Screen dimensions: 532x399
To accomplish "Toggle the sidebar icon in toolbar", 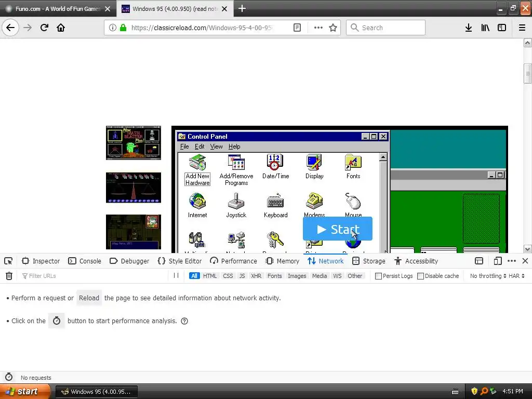I will pos(502,28).
